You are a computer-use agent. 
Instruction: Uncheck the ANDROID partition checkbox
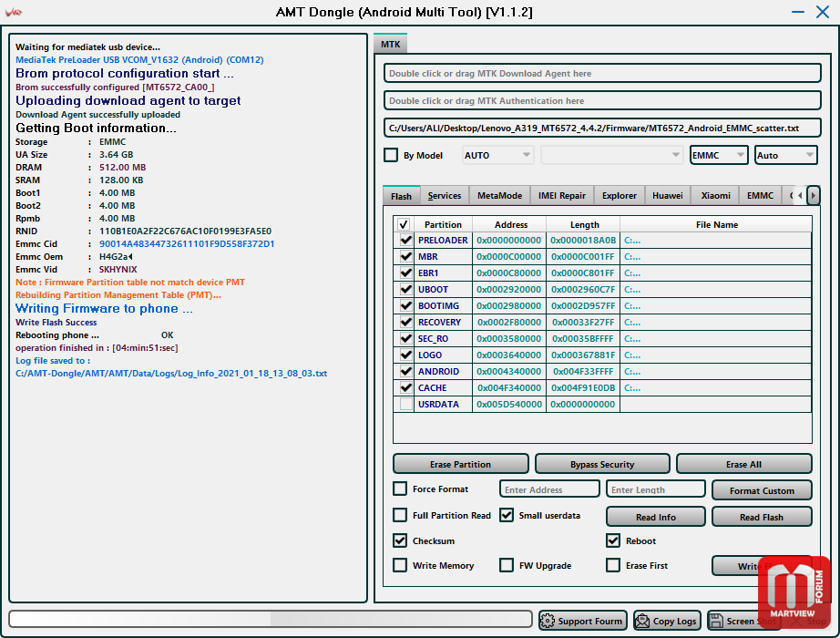(406, 372)
